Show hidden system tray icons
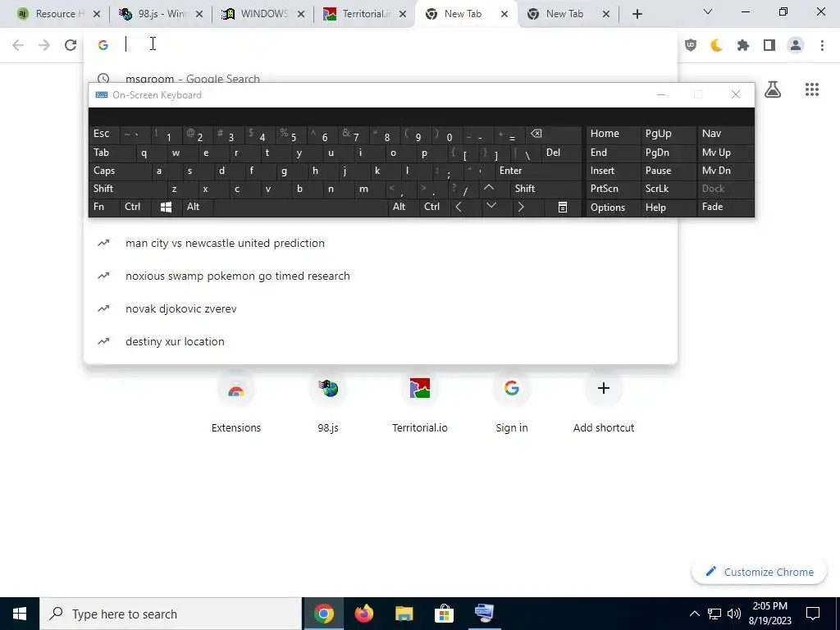Viewport: 840px width, 630px height. tap(694, 614)
